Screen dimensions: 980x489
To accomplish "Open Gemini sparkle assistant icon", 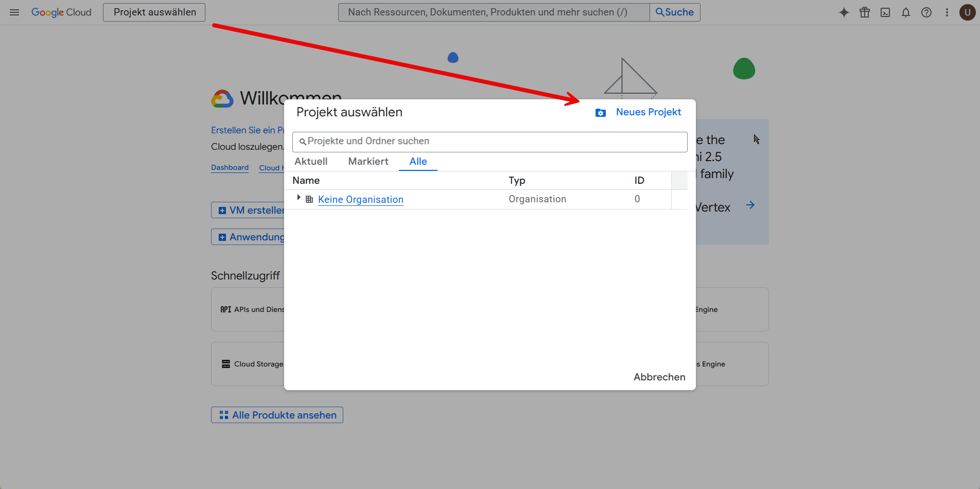I will click(844, 12).
